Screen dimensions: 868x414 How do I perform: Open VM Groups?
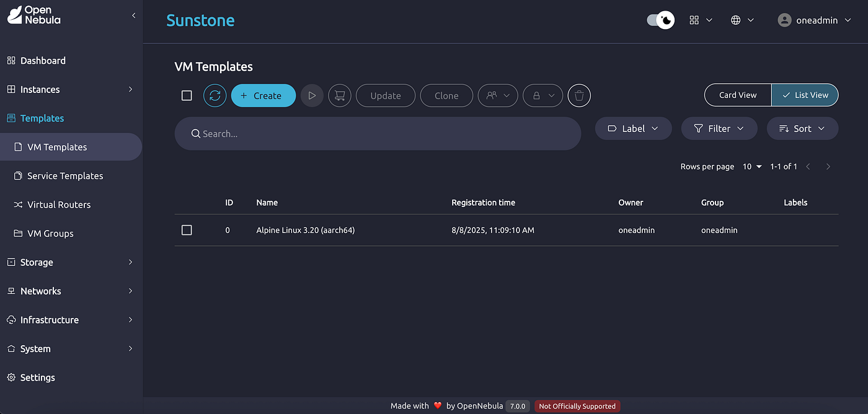[71, 234]
